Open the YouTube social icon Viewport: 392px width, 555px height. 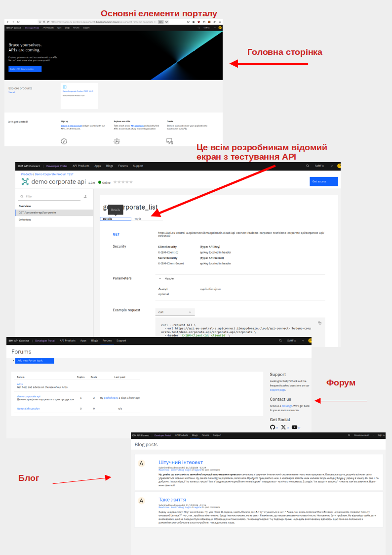pyautogui.click(x=294, y=427)
